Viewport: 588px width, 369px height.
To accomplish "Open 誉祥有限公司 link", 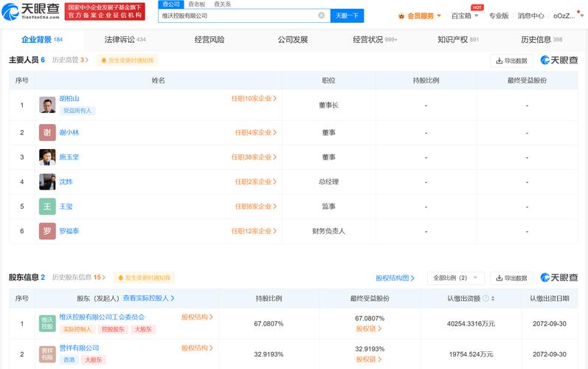I will (x=79, y=348).
